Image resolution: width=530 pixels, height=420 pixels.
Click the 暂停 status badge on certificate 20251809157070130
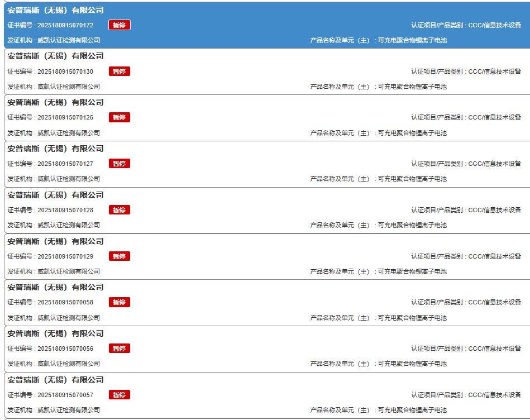tap(119, 71)
